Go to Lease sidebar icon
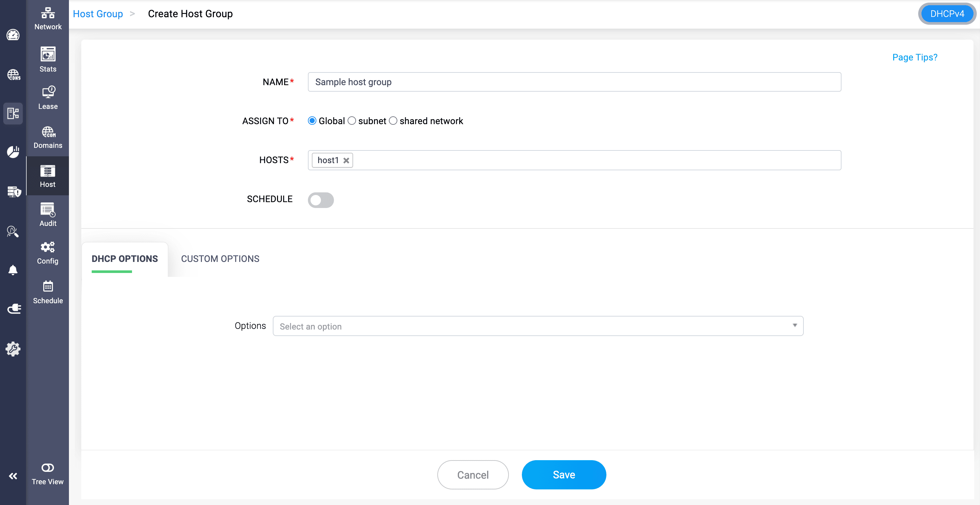980x505 pixels. click(48, 92)
